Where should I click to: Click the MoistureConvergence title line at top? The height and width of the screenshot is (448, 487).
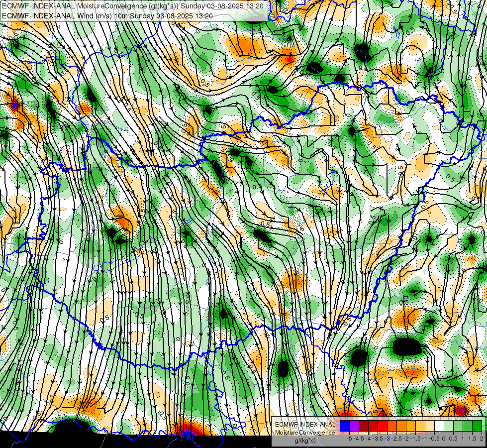[133, 6]
